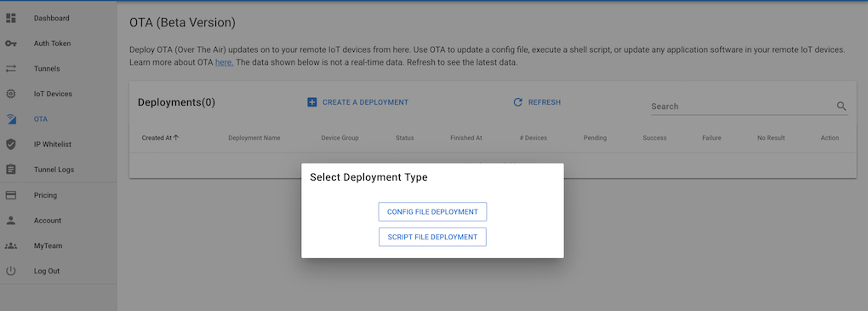Click the Account person icon
The height and width of the screenshot is (311, 868).
click(x=11, y=220)
